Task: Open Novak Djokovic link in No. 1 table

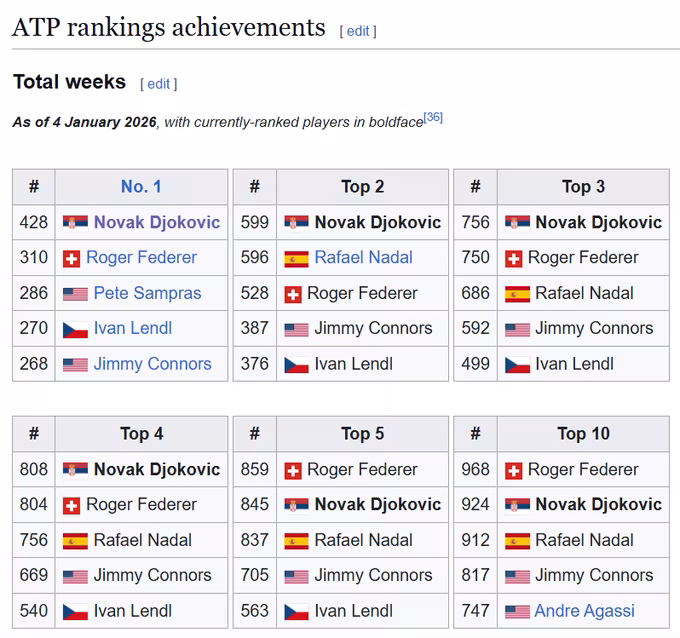Action: point(157,222)
